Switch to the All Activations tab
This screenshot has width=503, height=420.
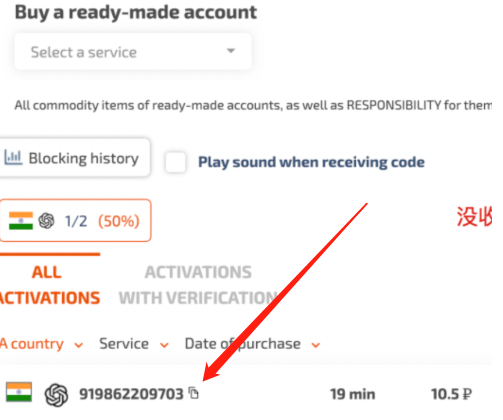48,285
